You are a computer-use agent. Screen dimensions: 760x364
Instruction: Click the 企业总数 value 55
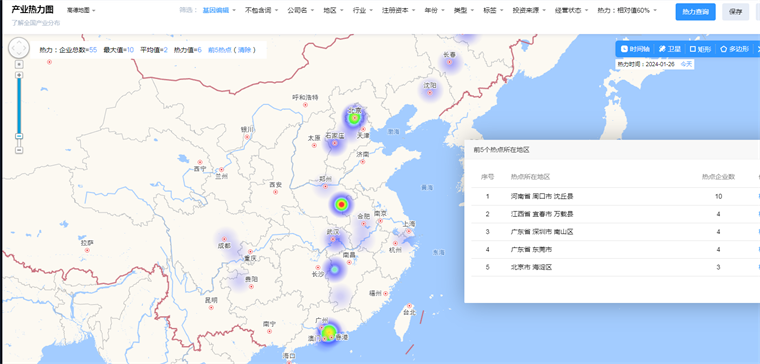(93, 49)
